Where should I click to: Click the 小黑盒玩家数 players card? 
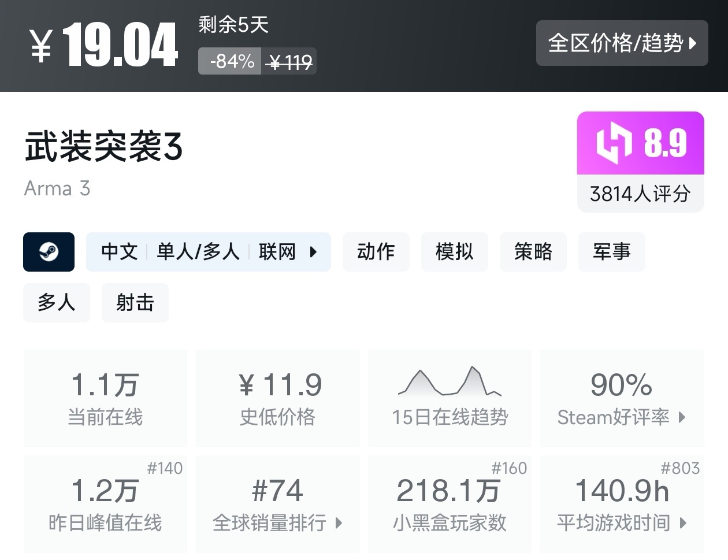pos(450,504)
